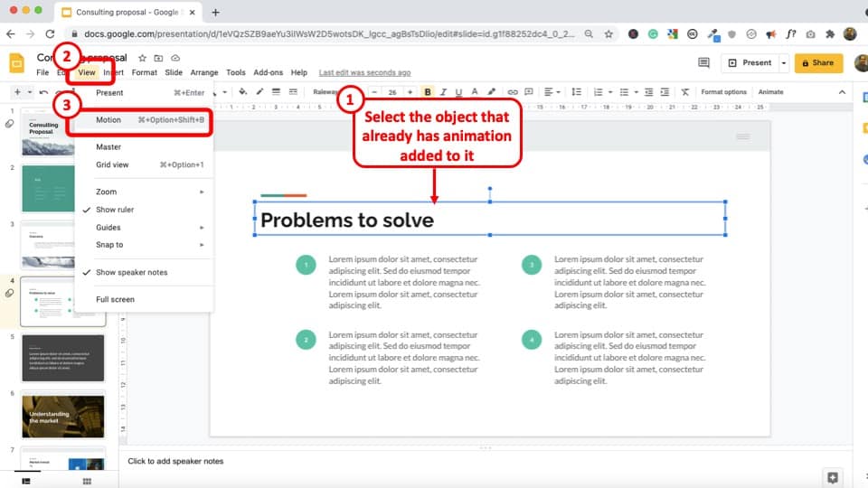Open new slide layout dropdown arrow
The height and width of the screenshot is (488, 868).
tap(30, 92)
